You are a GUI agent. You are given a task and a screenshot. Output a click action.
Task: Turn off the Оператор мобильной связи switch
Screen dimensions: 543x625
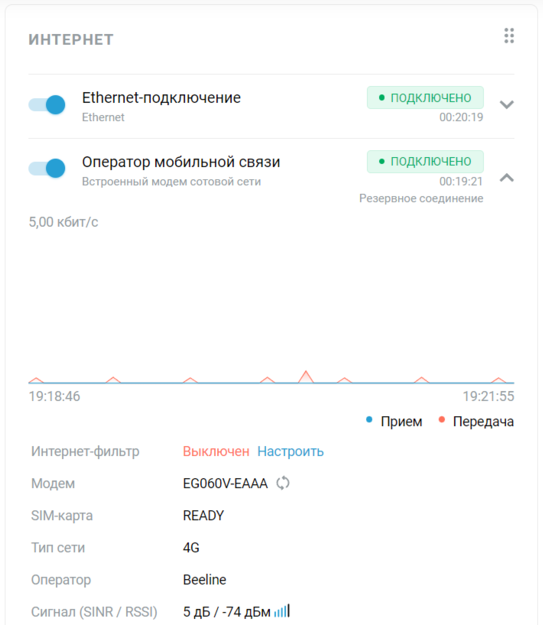[47, 168]
